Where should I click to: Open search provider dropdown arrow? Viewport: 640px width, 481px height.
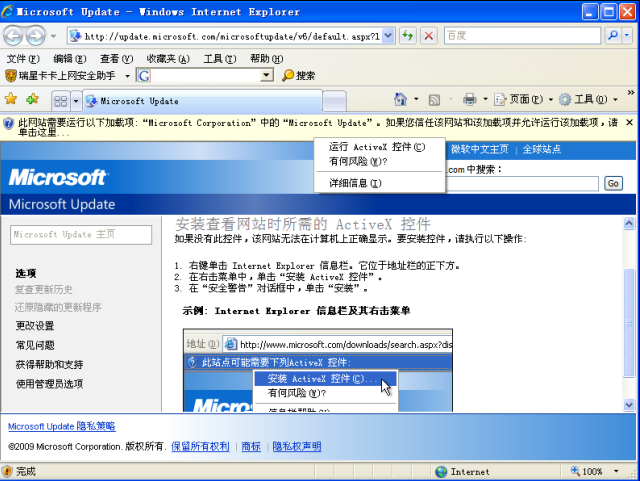click(627, 36)
